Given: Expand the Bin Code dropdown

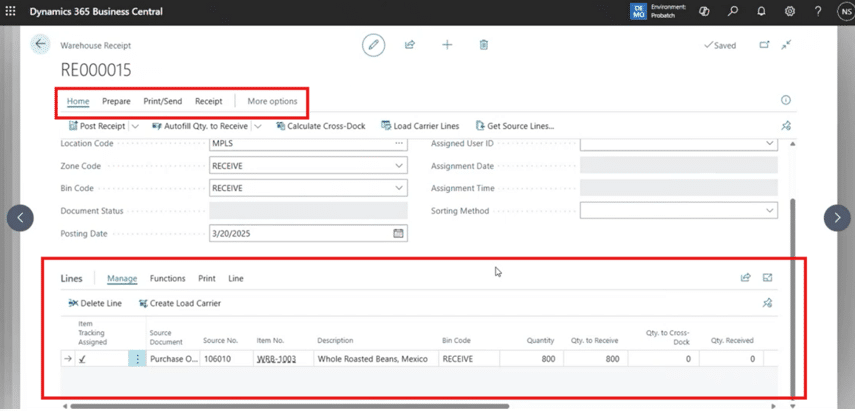Looking at the screenshot, I should pyautogui.click(x=399, y=188).
